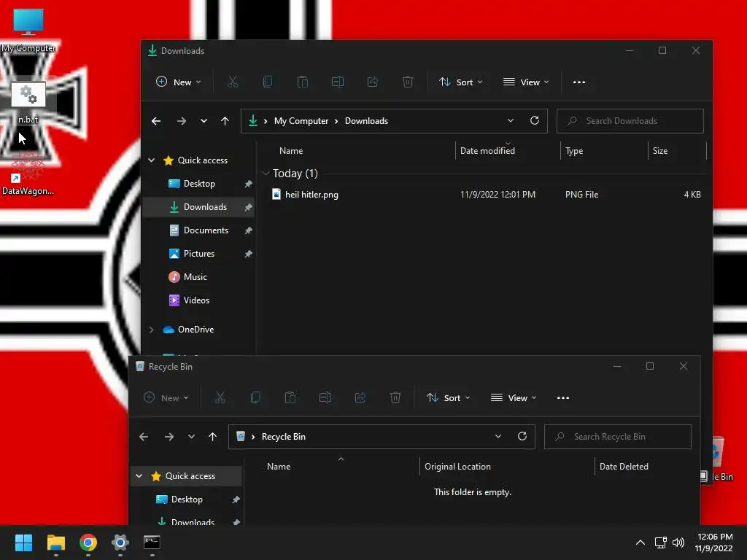Screen dimensions: 747x560
Task: Select Pictures in the sidebar
Action: click(x=198, y=254)
